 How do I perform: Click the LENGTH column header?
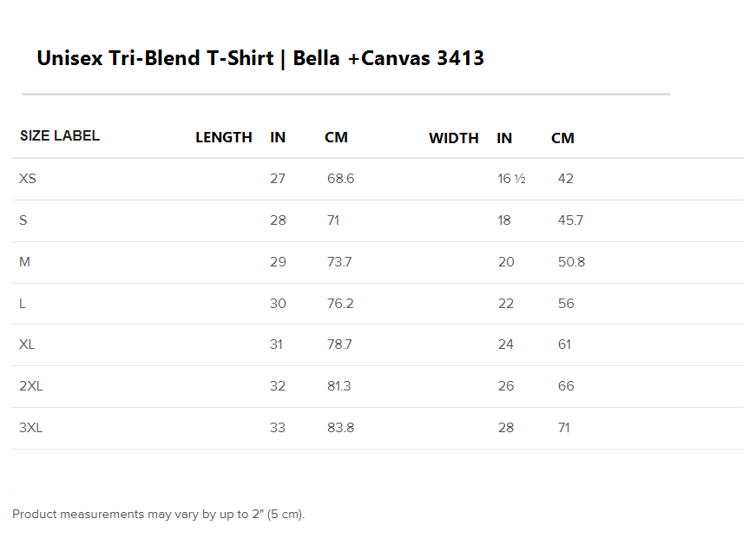tap(224, 138)
